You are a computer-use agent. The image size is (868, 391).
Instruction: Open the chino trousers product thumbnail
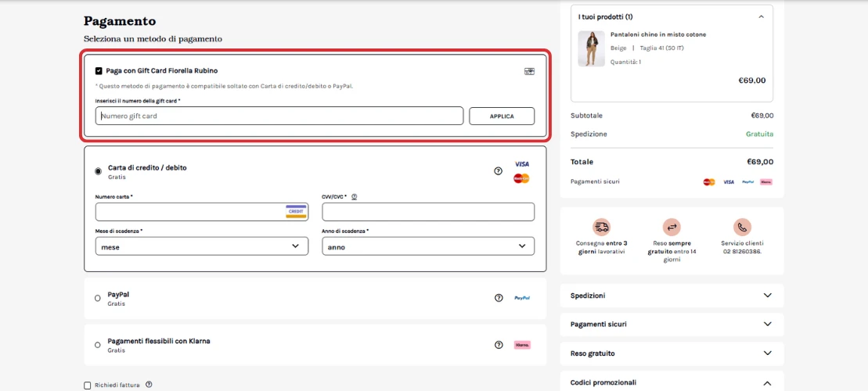point(591,48)
